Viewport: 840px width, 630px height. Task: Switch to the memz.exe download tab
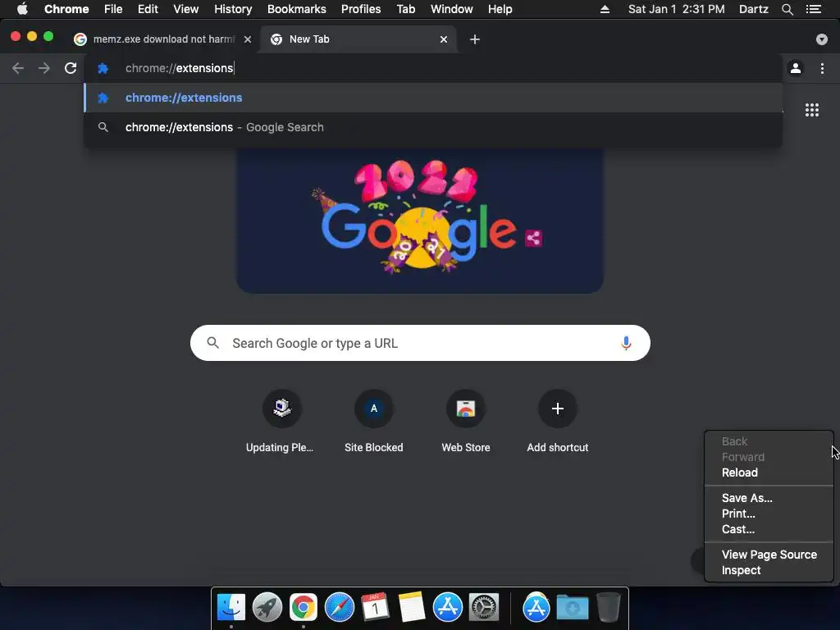[x=163, y=39]
